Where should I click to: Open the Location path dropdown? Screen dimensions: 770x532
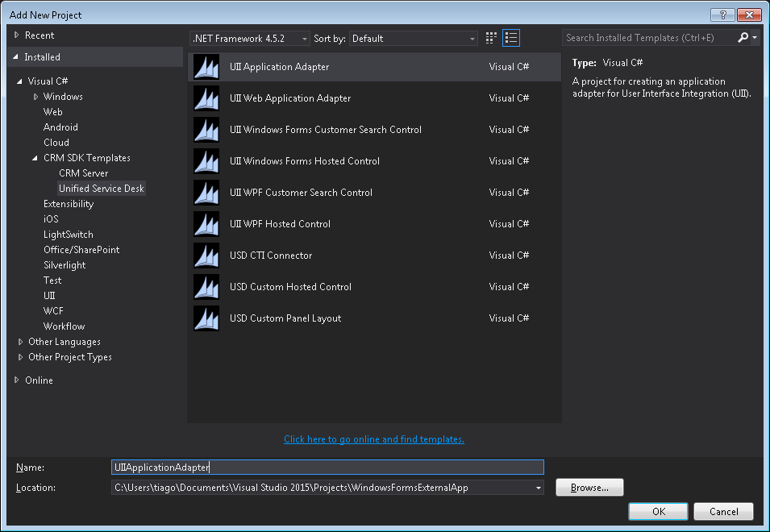(x=538, y=488)
